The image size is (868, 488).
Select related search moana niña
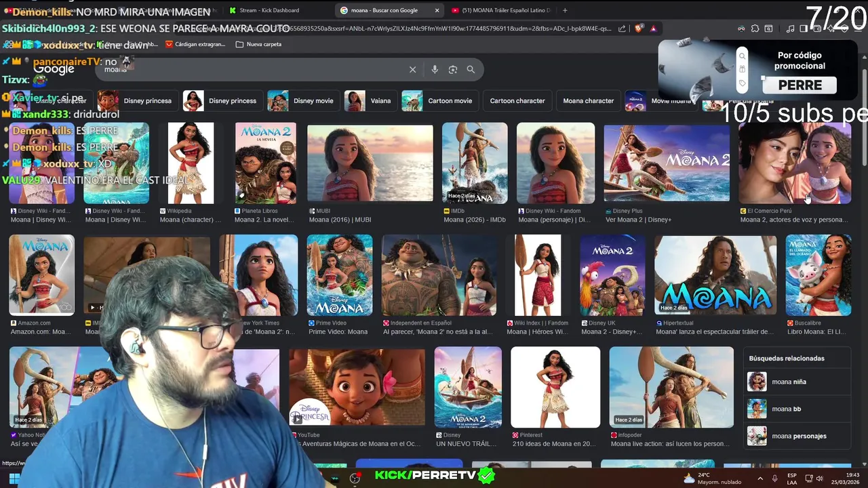[x=797, y=382]
